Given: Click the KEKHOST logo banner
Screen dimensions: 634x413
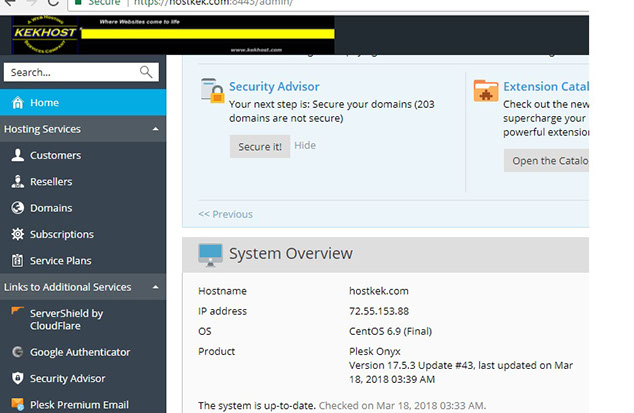Looking at the screenshot, I should [x=170, y=34].
